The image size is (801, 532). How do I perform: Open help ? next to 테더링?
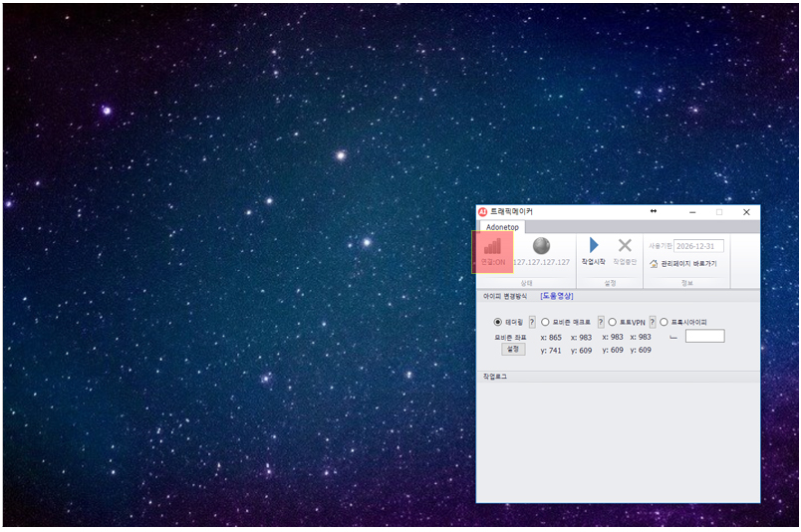tap(532, 322)
